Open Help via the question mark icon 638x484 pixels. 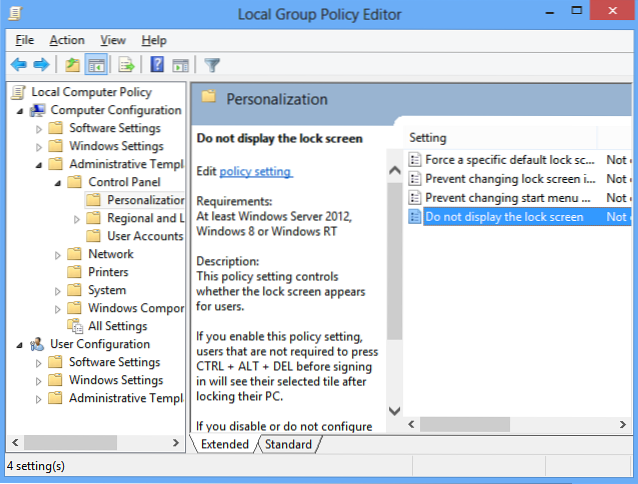coord(157,65)
